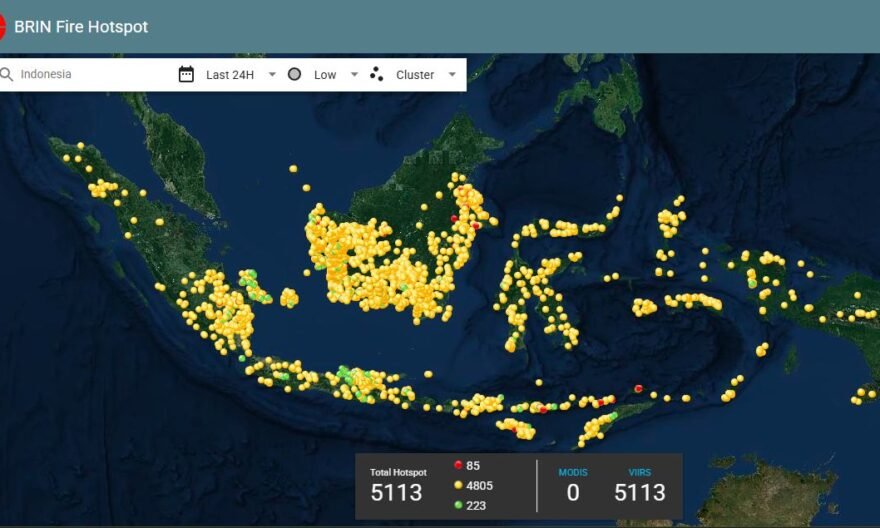The width and height of the screenshot is (880, 528).
Task: Click the cluster dots icon
Action: pos(377,74)
